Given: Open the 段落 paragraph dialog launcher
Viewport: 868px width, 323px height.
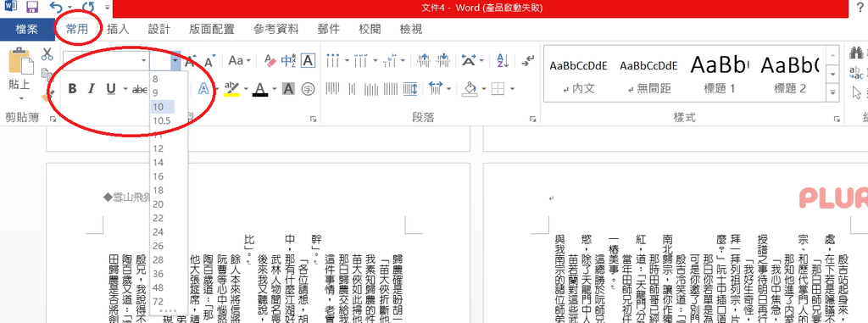Looking at the screenshot, I should tap(533, 119).
